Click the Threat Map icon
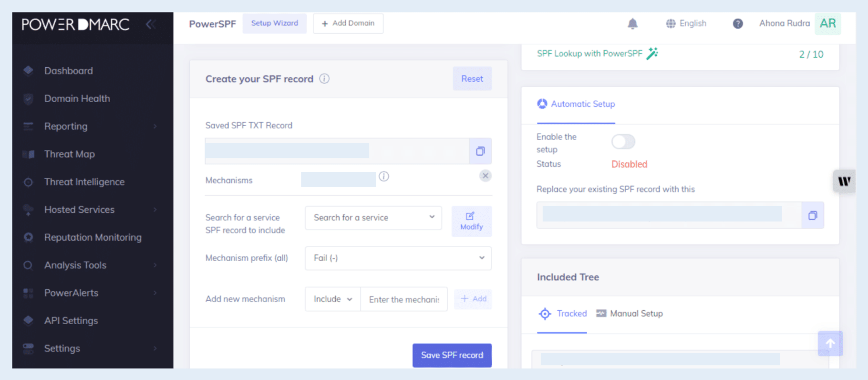 pos(28,154)
